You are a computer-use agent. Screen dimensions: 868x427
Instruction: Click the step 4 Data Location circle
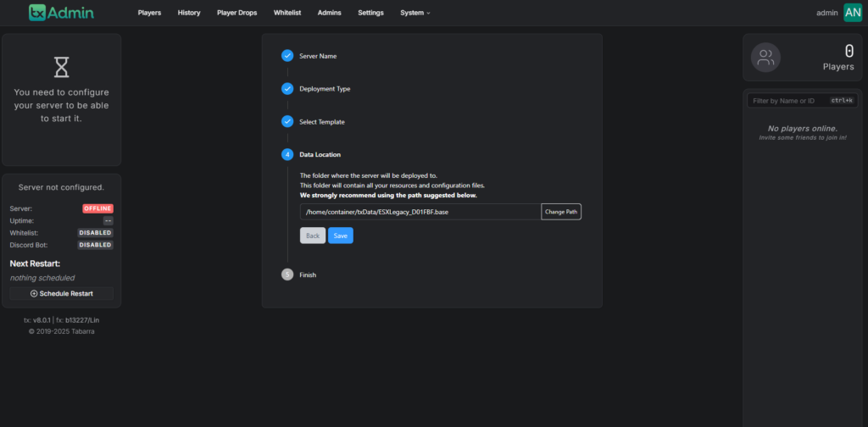pyautogui.click(x=287, y=154)
